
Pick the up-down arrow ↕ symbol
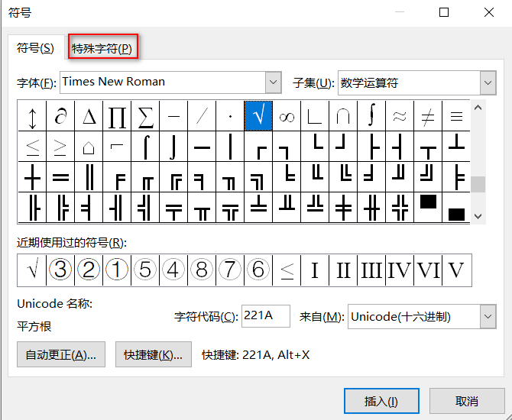[32, 116]
